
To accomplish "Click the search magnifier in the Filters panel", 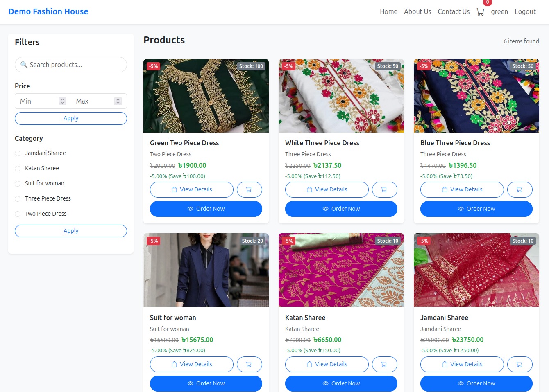I will (24, 65).
